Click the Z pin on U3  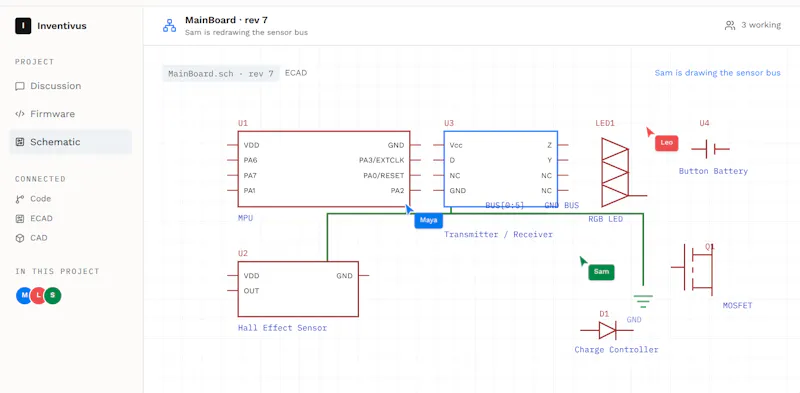[549, 145]
